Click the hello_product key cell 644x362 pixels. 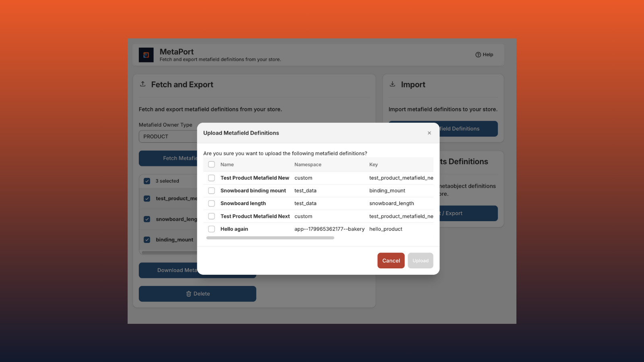coord(386,229)
